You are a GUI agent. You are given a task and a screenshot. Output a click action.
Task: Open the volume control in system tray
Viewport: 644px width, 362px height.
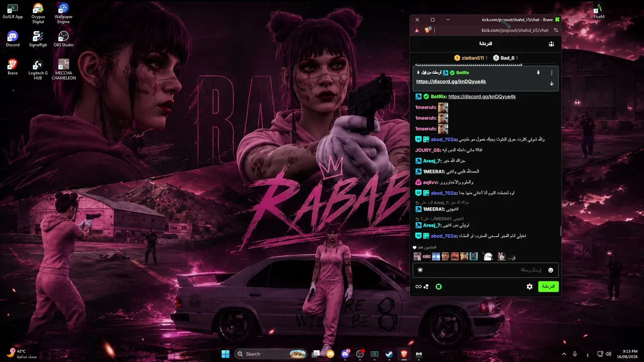click(608, 354)
